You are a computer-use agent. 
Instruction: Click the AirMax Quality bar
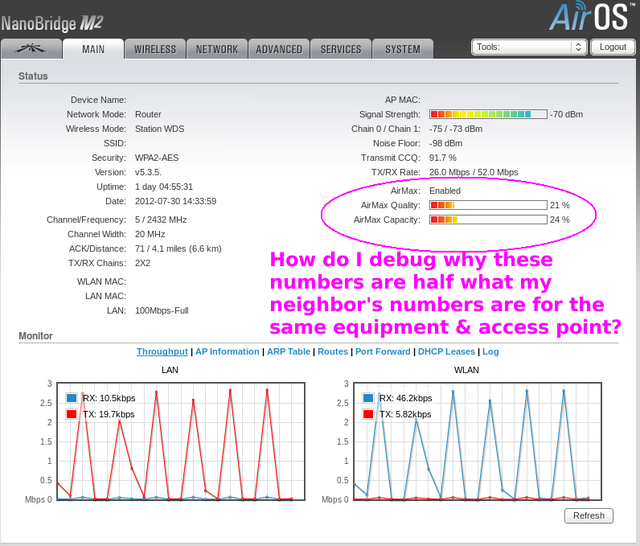pyautogui.click(x=488, y=205)
